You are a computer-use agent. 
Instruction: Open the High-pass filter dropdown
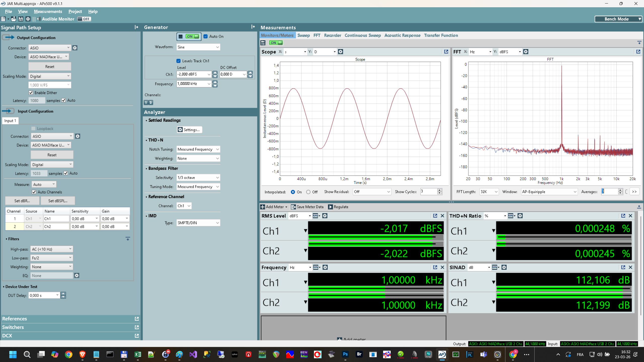(52, 249)
